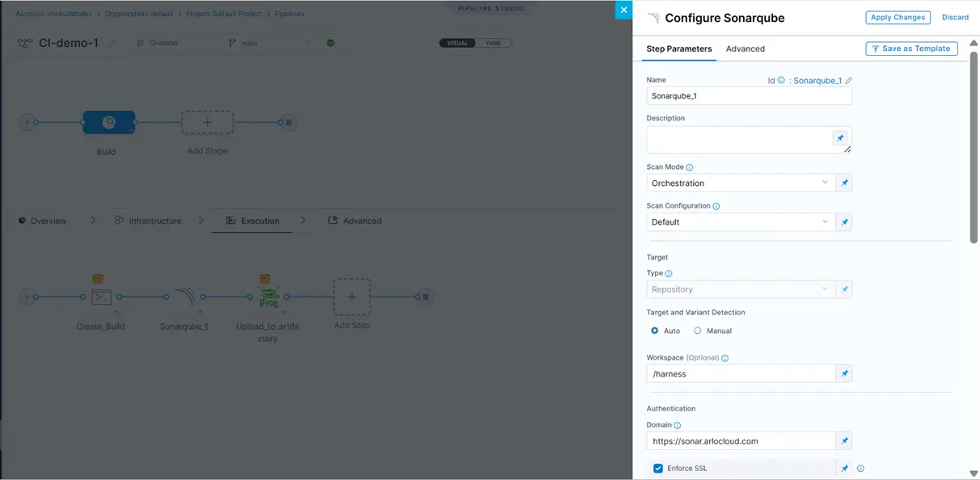Switch pipeline view to VISUAL
980x480 pixels.
click(x=458, y=43)
